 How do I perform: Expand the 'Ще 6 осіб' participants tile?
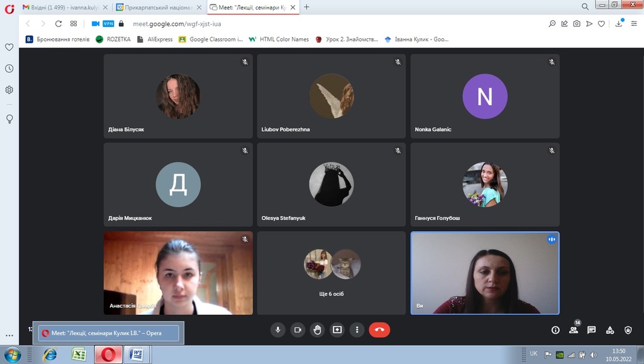click(331, 273)
